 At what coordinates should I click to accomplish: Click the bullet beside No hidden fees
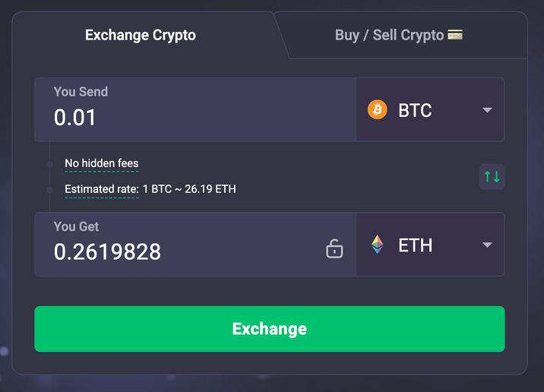click(x=49, y=163)
